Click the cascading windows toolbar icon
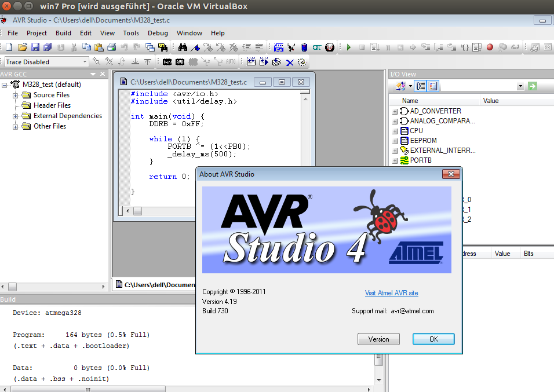The image size is (554, 392). (x=150, y=47)
